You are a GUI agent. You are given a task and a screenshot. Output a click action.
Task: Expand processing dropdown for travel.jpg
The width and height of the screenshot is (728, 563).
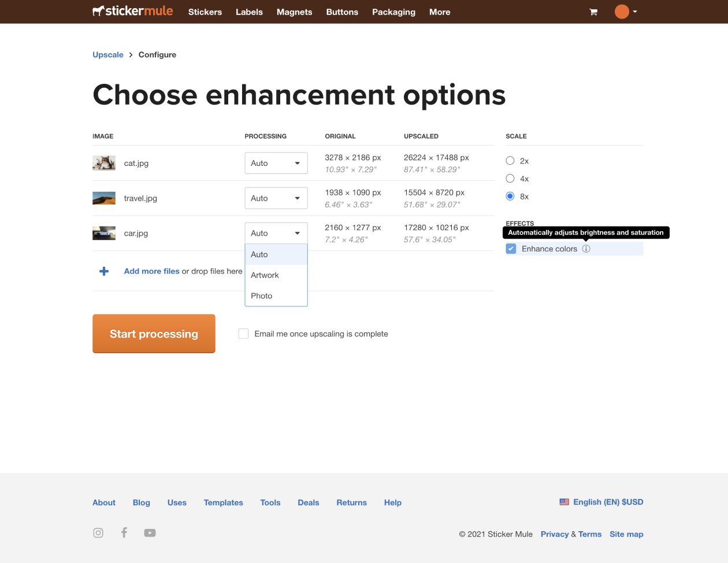pyautogui.click(x=276, y=198)
